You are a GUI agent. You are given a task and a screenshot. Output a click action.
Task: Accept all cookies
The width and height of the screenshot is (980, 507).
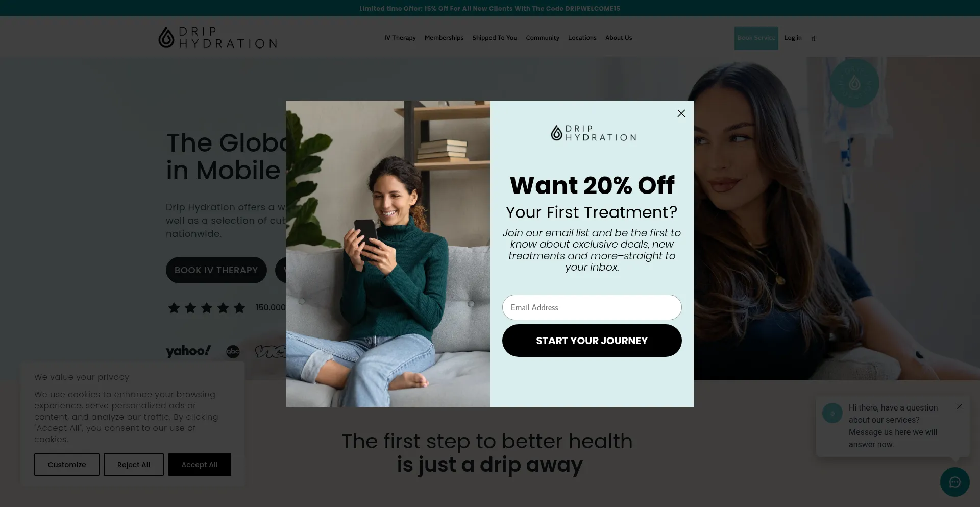[200, 465]
